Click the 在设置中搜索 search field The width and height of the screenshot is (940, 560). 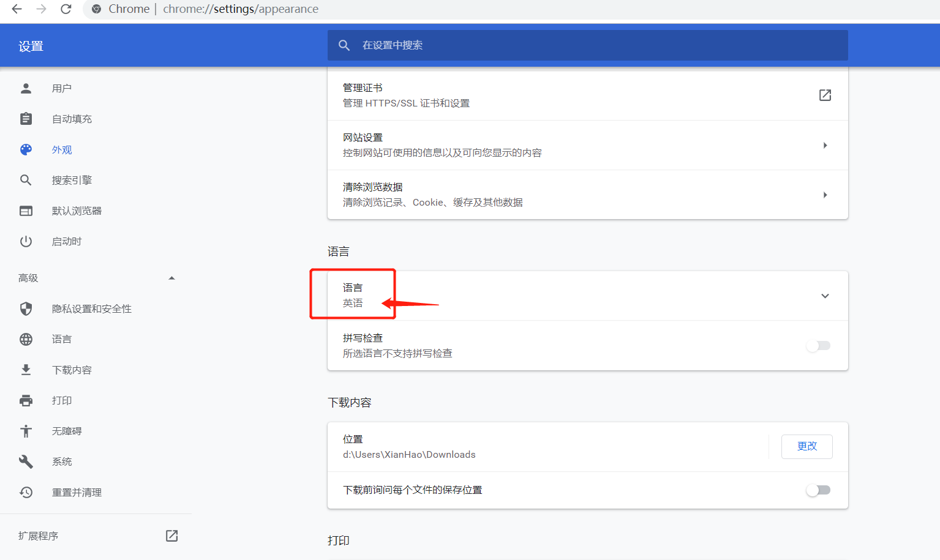pyautogui.click(x=588, y=45)
